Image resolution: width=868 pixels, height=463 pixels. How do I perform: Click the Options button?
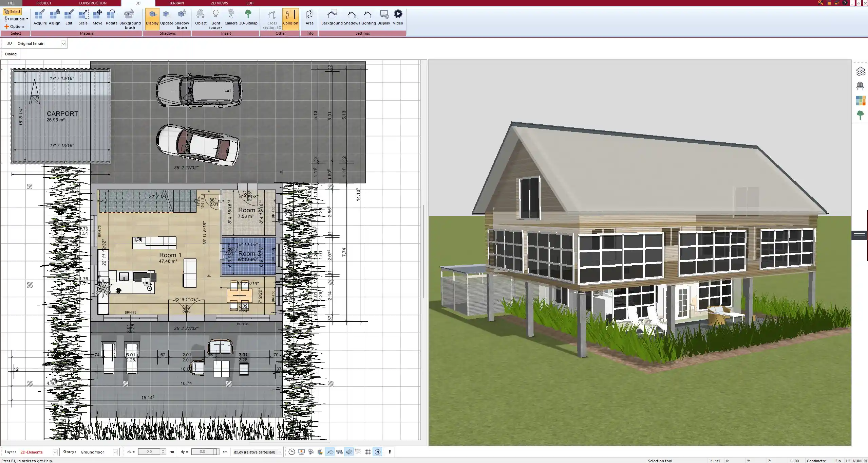click(14, 26)
